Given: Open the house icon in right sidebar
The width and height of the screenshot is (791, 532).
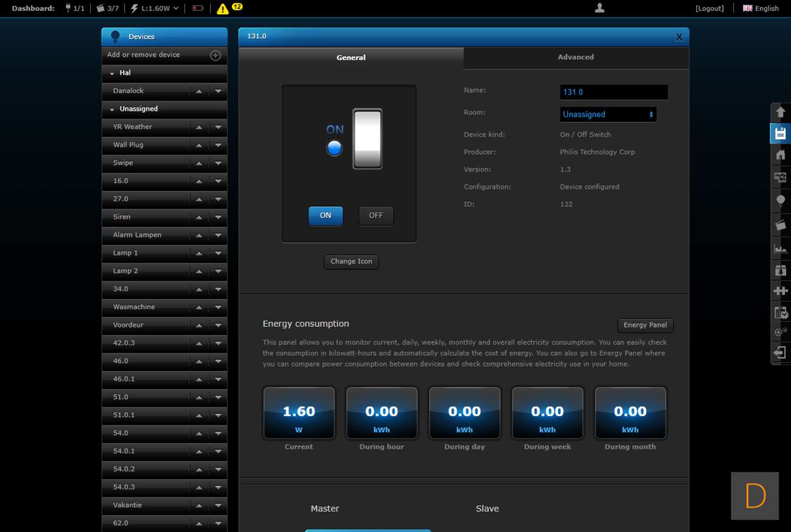Looking at the screenshot, I should click(x=780, y=155).
